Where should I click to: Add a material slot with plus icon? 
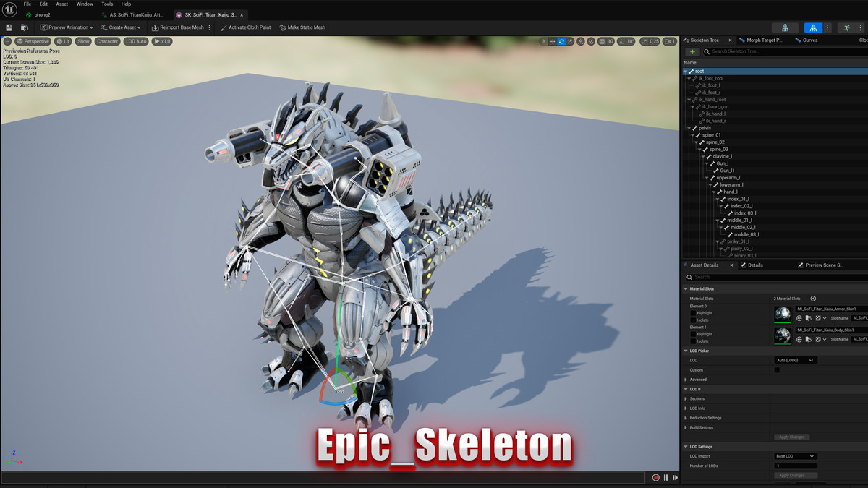[813, 299]
